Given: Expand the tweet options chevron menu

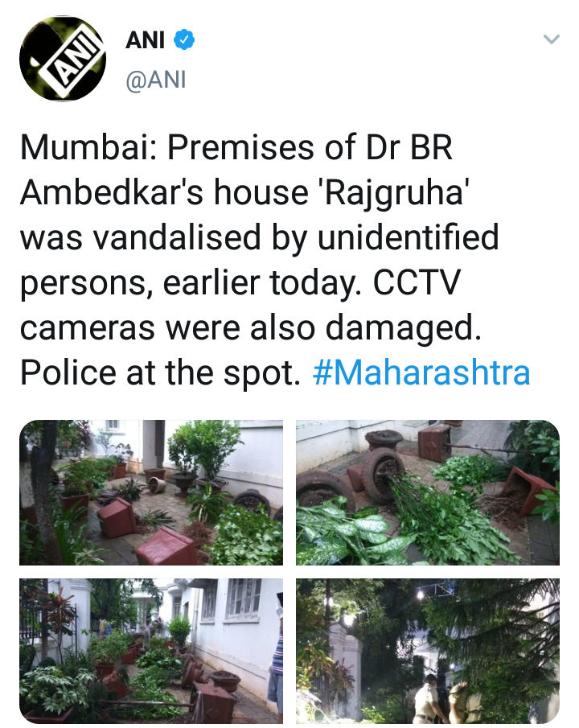Looking at the screenshot, I should point(551,39).
